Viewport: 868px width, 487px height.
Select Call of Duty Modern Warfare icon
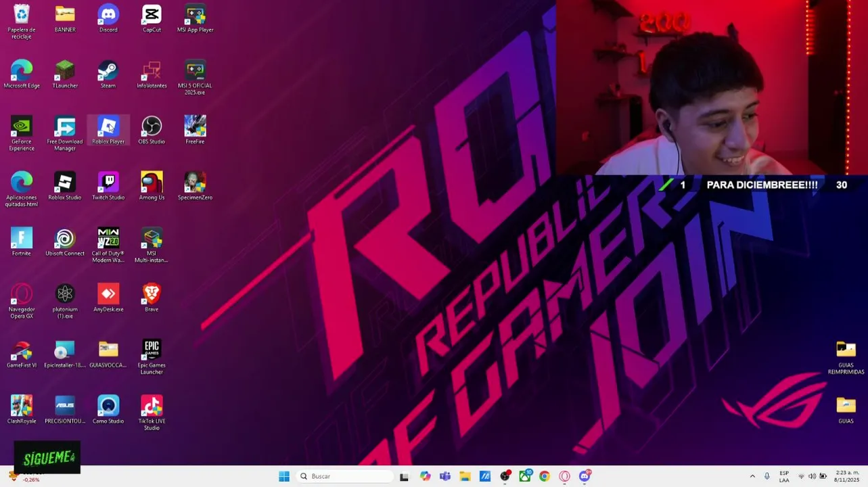coord(108,246)
